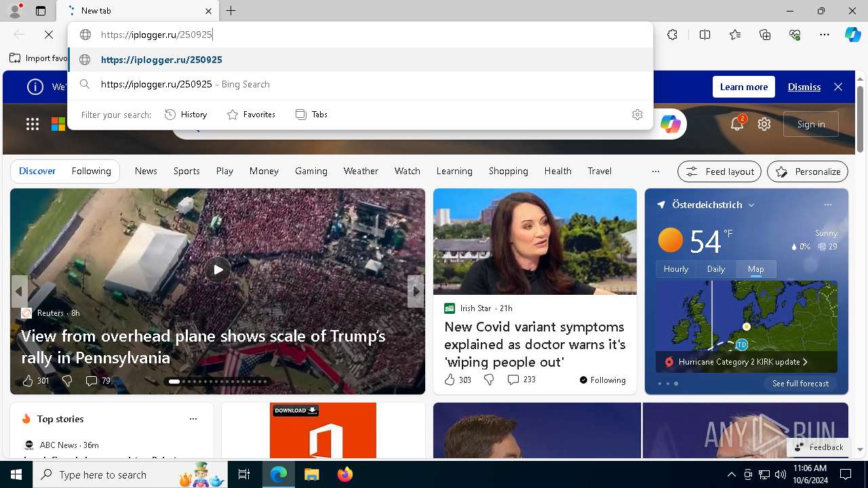Close the blue banner with X
This screenshot has width=868, height=488.
838,87
